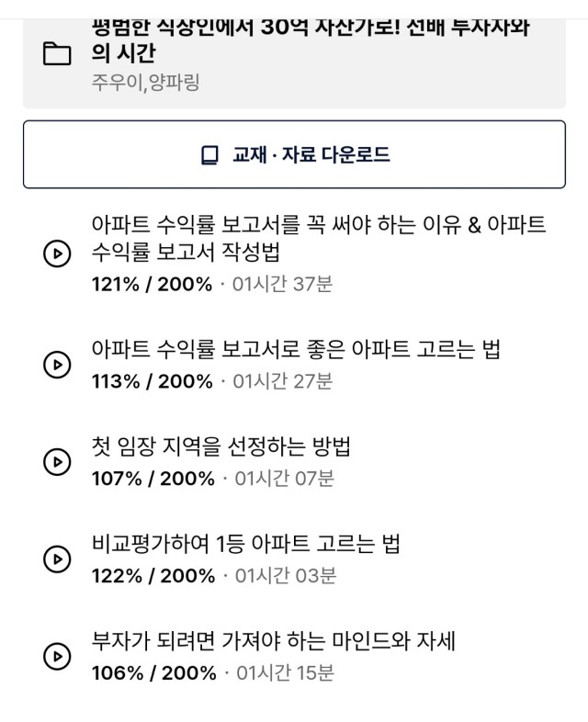Viewport: 588px width, 722px height.
Task: Click the 122% / 200% progress indicator
Action: (x=153, y=576)
